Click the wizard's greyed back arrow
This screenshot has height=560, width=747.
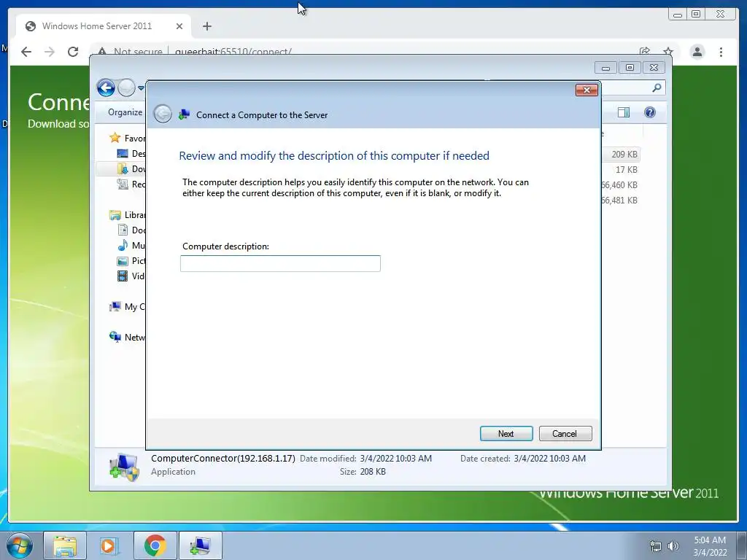click(163, 114)
